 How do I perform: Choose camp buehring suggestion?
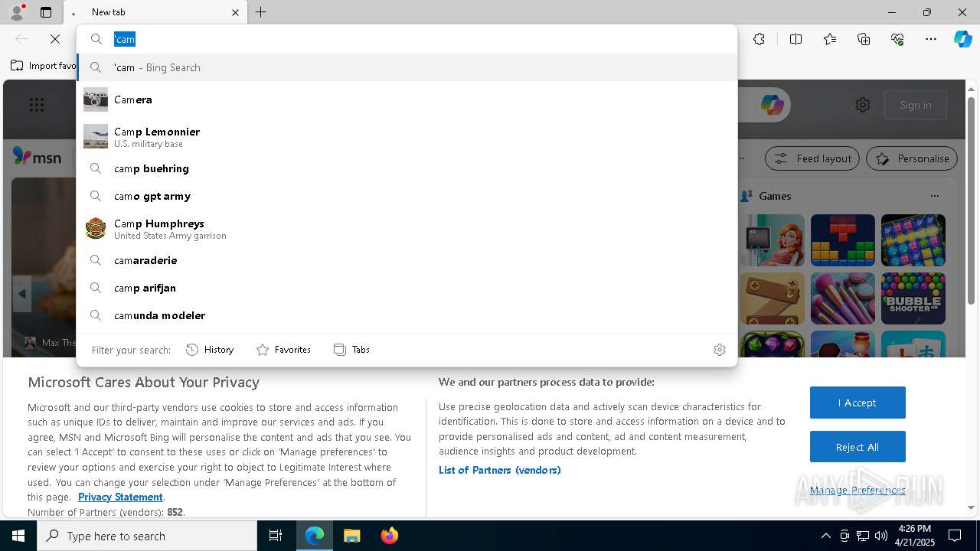pyautogui.click(x=407, y=168)
